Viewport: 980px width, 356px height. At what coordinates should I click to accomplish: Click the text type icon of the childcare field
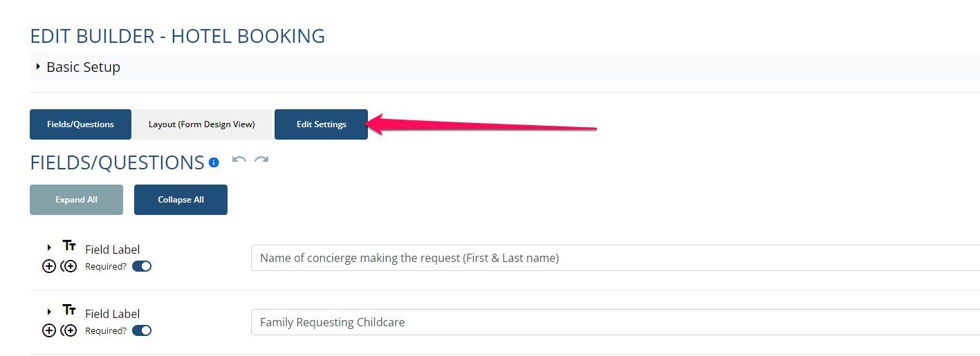pos(69,310)
